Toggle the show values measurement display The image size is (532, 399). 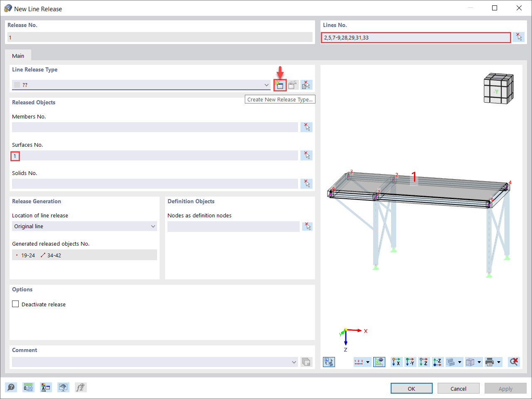click(379, 362)
